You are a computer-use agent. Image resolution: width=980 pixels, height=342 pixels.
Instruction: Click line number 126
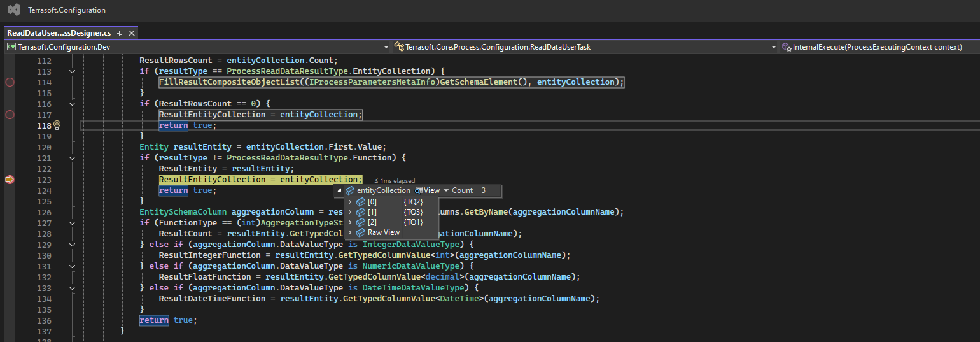44,212
